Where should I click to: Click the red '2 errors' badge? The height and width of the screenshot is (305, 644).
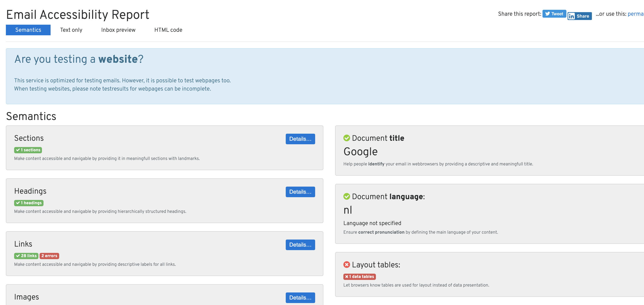pyautogui.click(x=49, y=256)
